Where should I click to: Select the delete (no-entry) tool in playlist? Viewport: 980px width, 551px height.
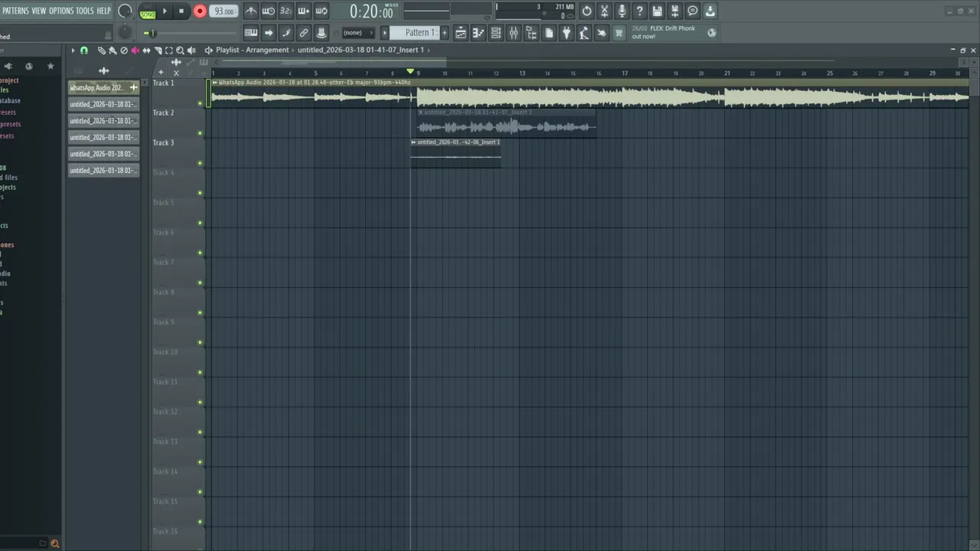click(124, 51)
